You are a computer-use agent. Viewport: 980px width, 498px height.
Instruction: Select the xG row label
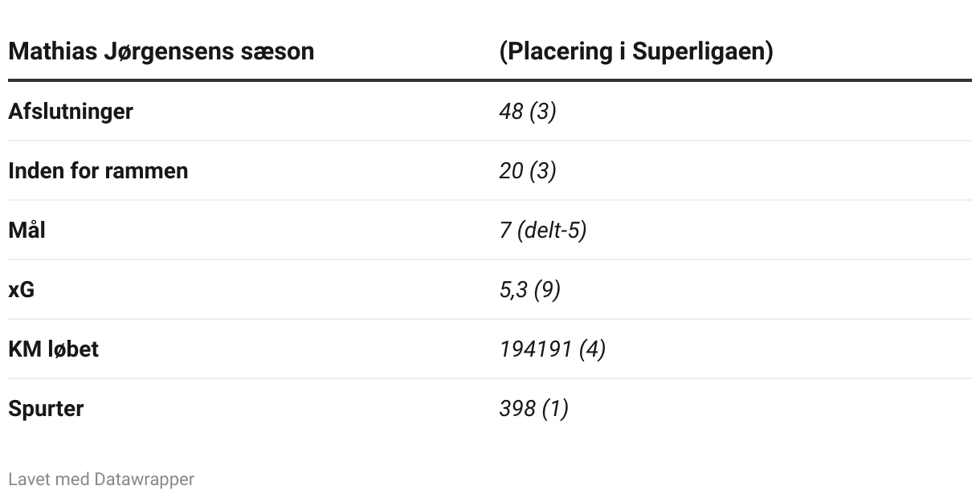click(x=22, y=290)
